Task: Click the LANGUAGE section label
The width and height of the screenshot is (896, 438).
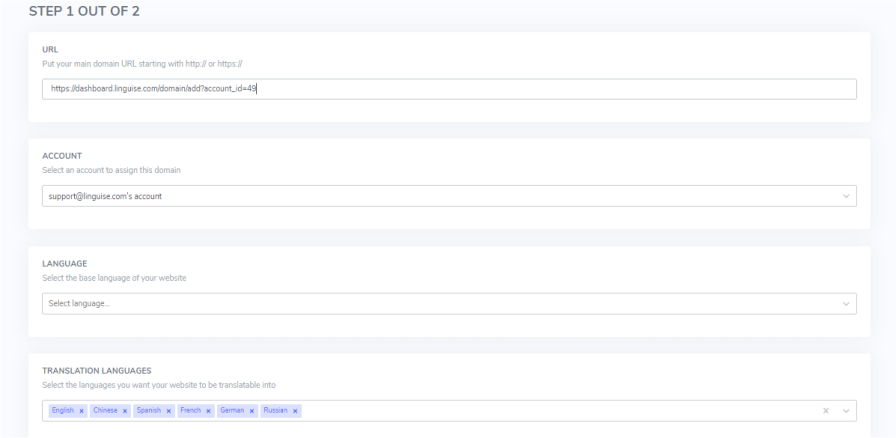Action: 65,264
